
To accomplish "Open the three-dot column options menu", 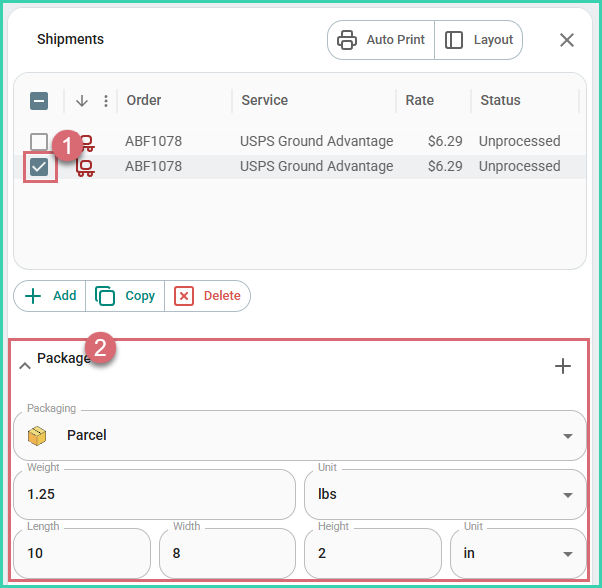I will [106, 101].
